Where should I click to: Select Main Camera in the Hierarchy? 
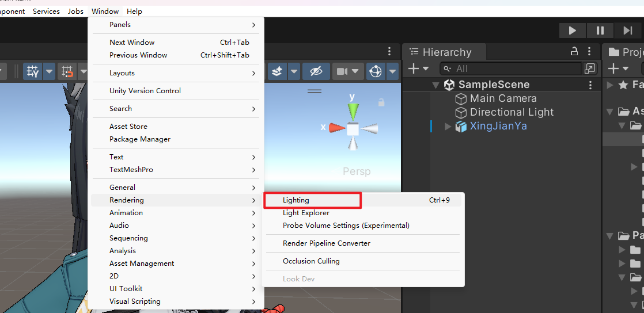click(x=503, y=98)
